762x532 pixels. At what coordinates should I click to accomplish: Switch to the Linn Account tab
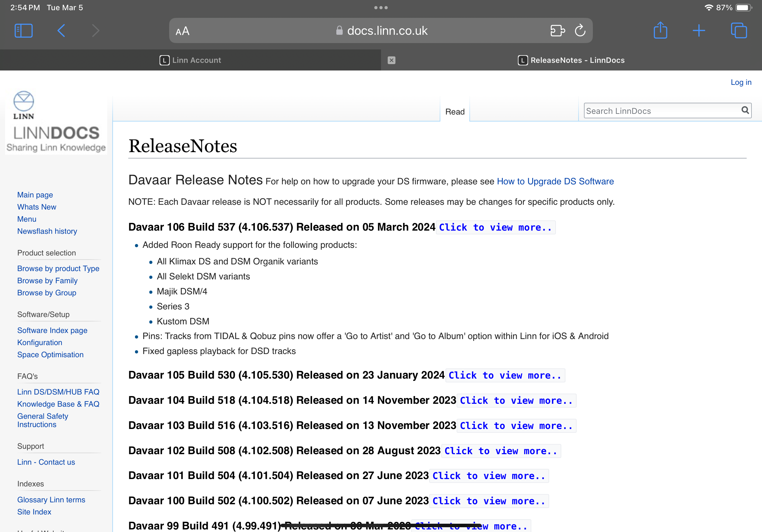[190, 60]
